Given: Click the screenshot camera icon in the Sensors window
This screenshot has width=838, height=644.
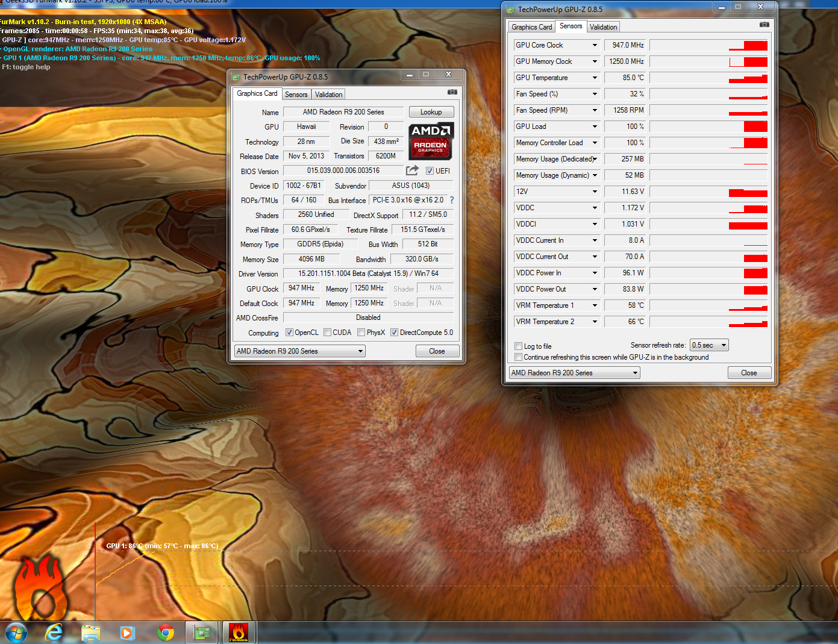Looking at the screenshot, I should click(x=764, y=25).
